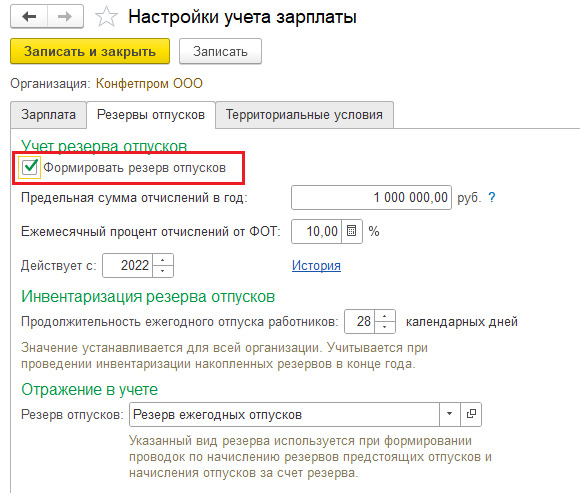Switch to the Зарплата tab
This screenshot has width=580, height=493.
coord(48,115)
